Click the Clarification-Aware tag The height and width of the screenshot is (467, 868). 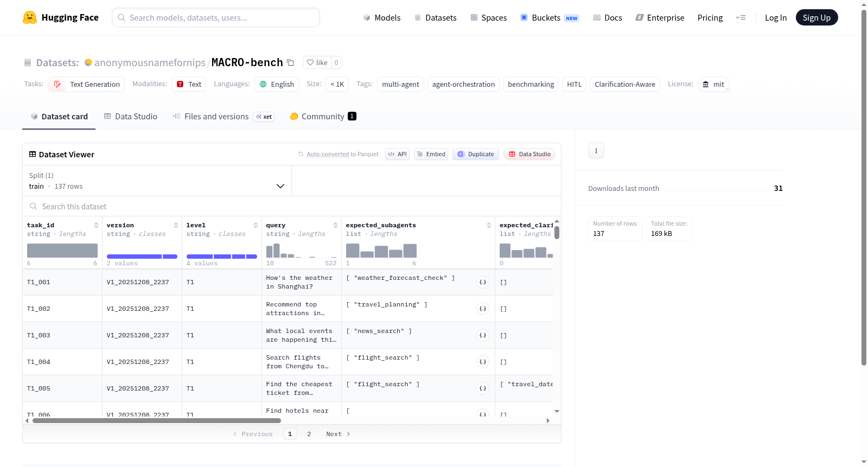coord(624,84)
